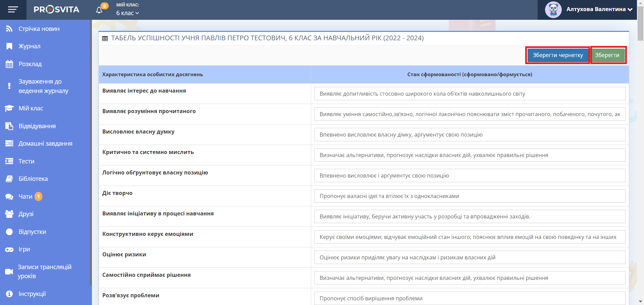Image resolution: width=644 pixels, height=305 pixels.
Task: Click the gamepad icon for Ігри
Action: [9, 249]
